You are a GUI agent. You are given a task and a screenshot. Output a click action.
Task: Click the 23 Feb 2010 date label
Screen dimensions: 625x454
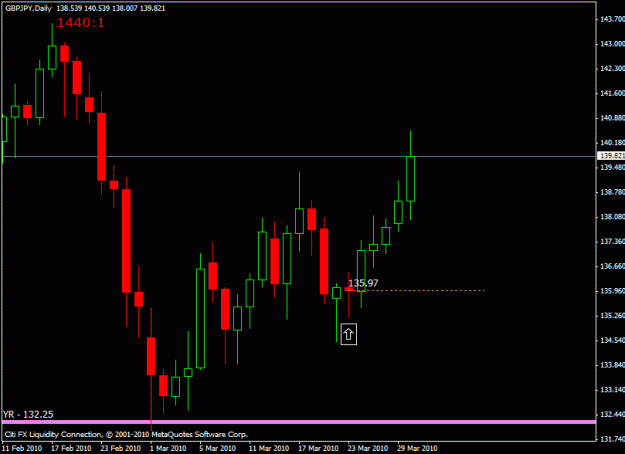point(121,448)
